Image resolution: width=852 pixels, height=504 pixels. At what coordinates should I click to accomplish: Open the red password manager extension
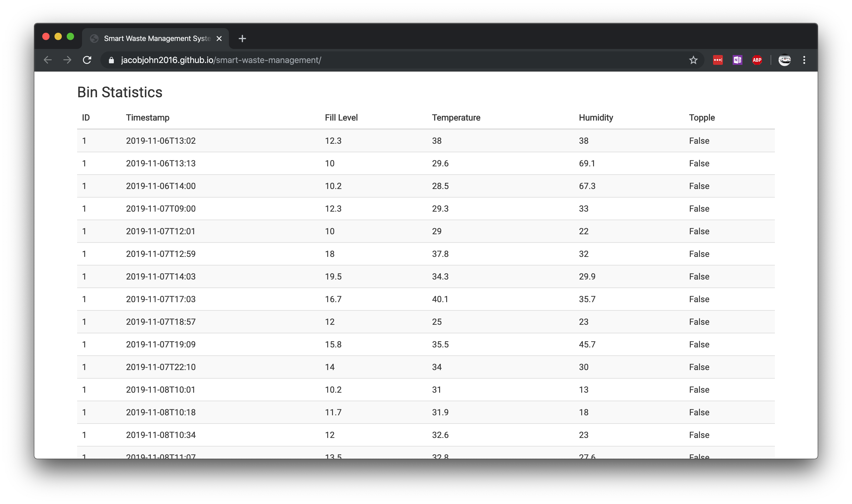coord(717,60)
